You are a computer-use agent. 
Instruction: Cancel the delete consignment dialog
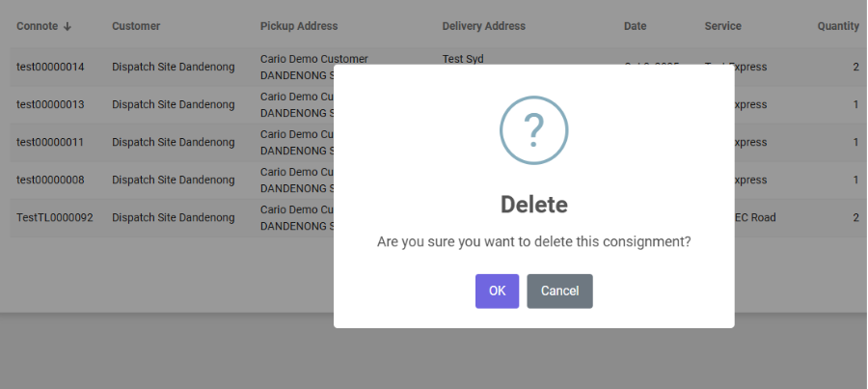[x=559, y=292]
